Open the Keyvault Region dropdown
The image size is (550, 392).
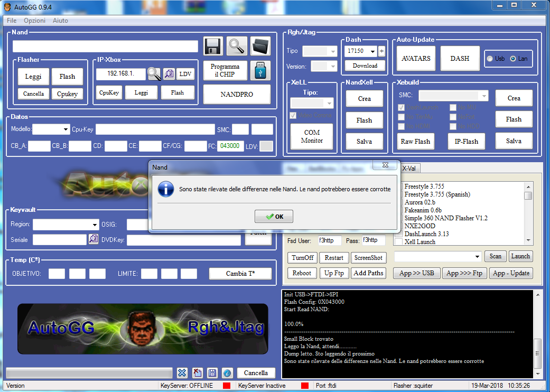95,225
